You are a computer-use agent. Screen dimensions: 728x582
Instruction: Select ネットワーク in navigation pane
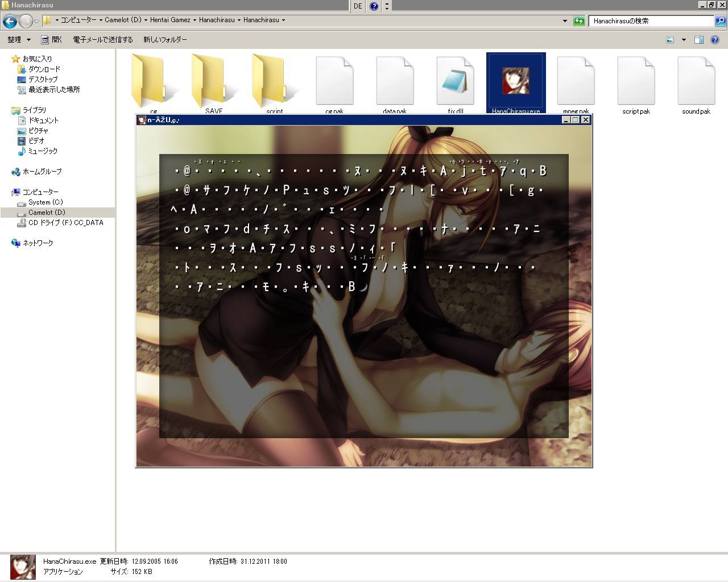point(38,243)
